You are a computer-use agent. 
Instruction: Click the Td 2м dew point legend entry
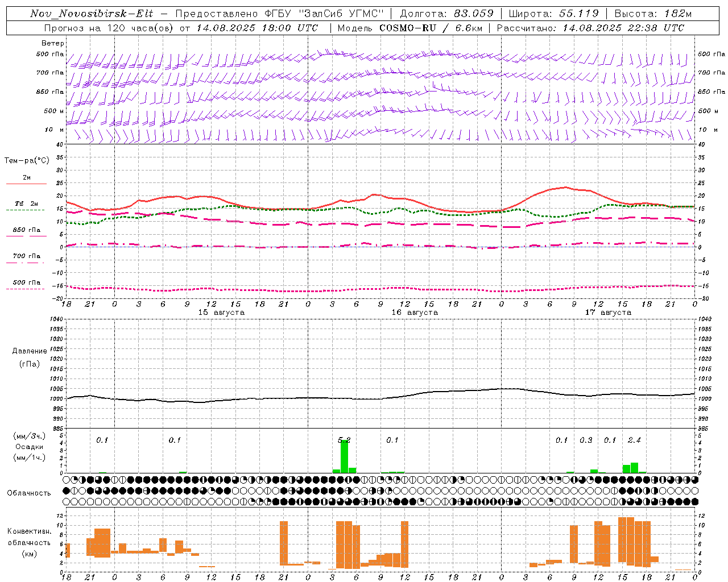coord(26,206)
